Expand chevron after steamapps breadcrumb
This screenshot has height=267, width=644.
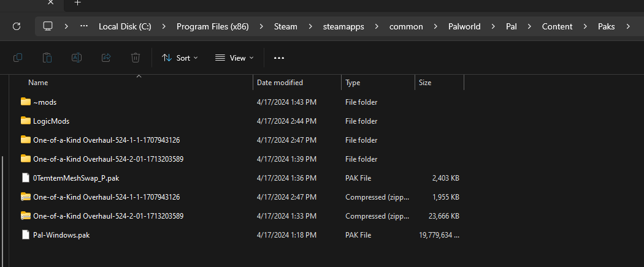[x=377, y=27]
